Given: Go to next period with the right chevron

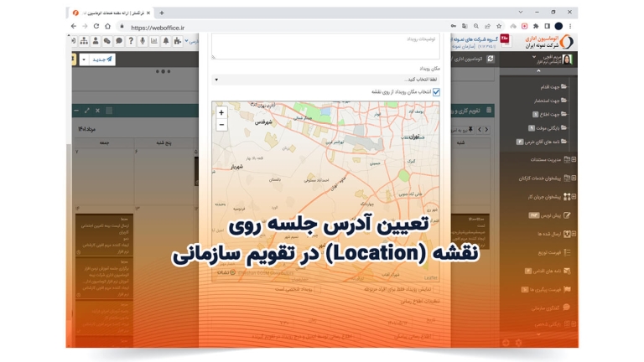Looking at the screenshot, I should (486, 129).
